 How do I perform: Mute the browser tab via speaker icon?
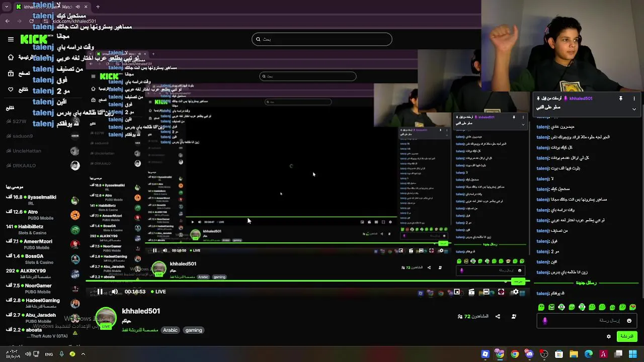pyautogui.click(x=77, y=7)
